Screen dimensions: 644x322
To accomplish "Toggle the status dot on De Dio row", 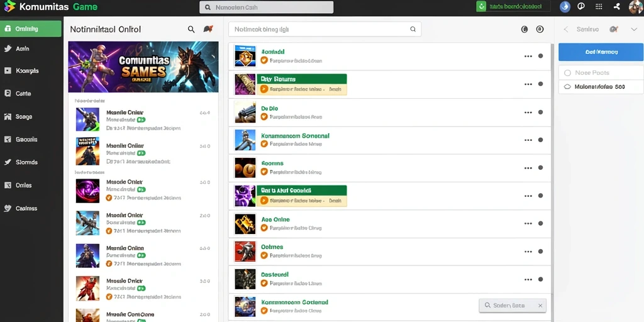I will (x=540, y=112).
